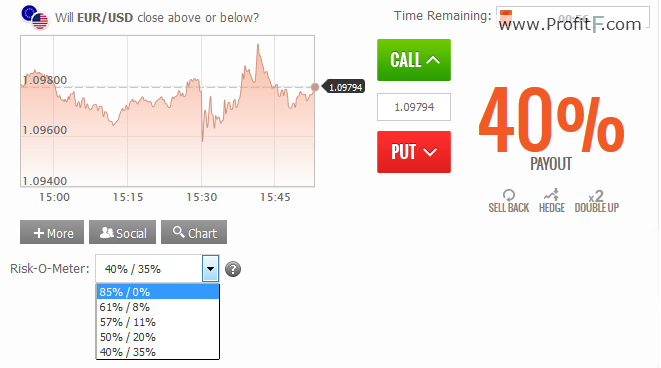Screen dimensions: 661x368
Task: Pick the 57% / 11% option
Action: click(158, 322)
